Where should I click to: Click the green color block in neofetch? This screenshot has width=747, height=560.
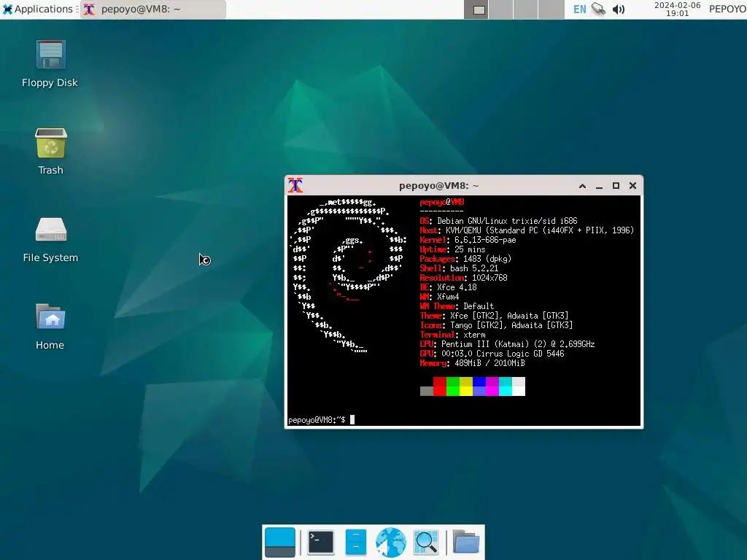pos(453,386)
